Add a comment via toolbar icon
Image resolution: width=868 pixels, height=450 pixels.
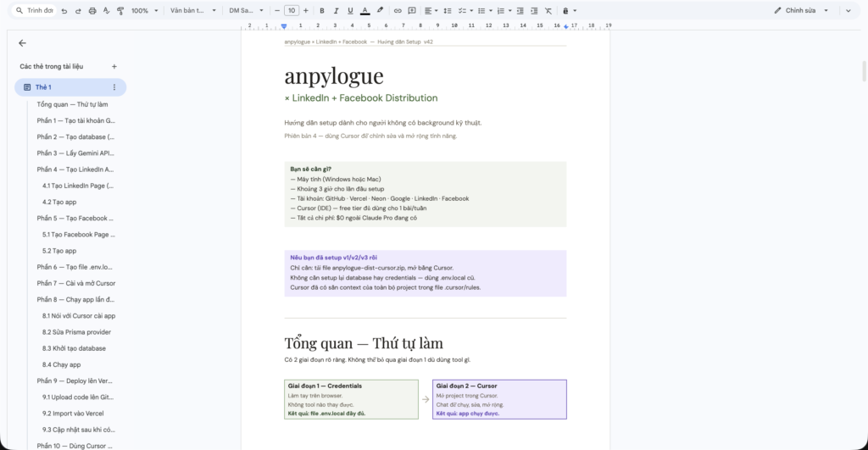(412, 11)
